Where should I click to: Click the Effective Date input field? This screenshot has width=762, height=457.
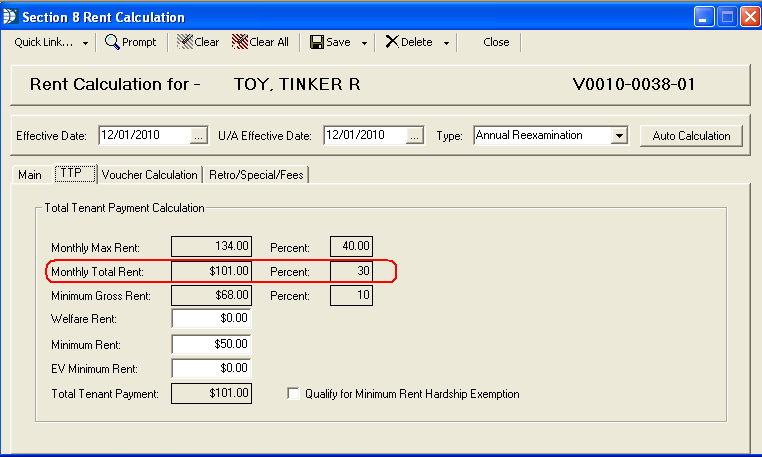tap(145, 135)
